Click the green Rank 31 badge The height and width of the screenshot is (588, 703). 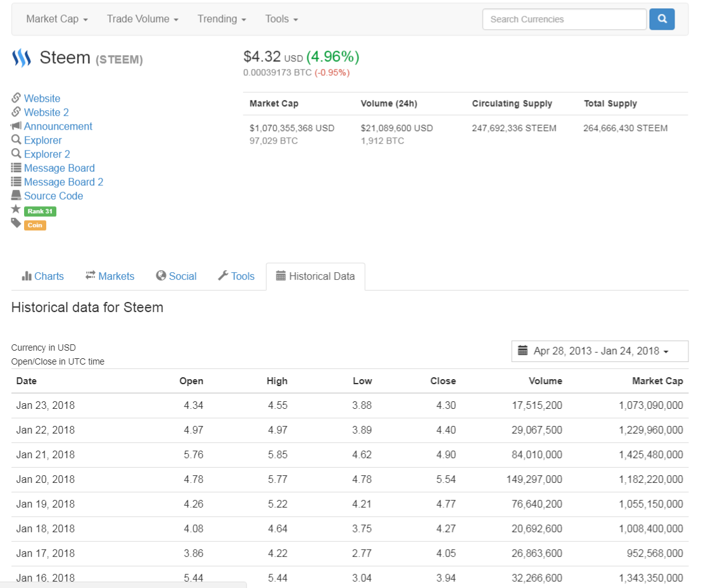[x=40, y=211]
